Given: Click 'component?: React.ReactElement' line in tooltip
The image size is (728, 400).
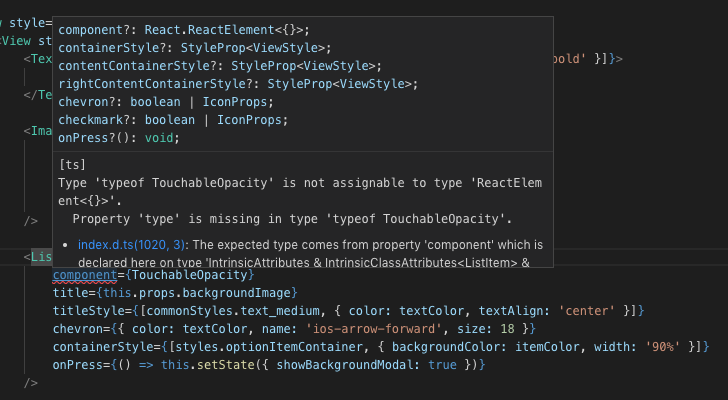Looking at the screenshot, I should [184, 30].
